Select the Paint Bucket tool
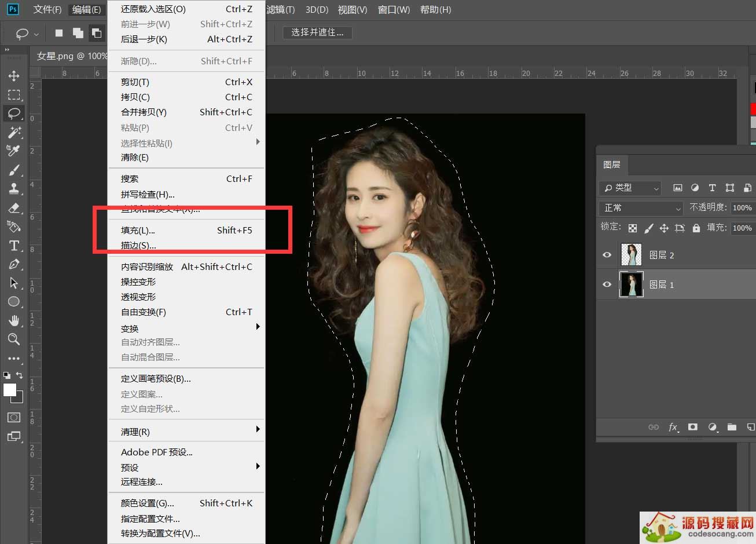Image resolution: width=756 pixels, height=544 pixels. tap(14, 227)
